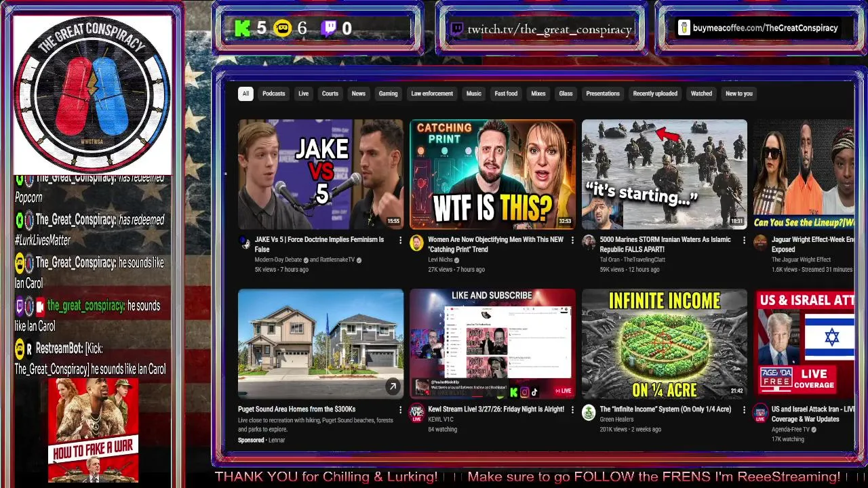The height and width of the screenshot is (488, 868).
Task: Open the US & Israel live coverage thumbnail
Action: pos(804,344)
